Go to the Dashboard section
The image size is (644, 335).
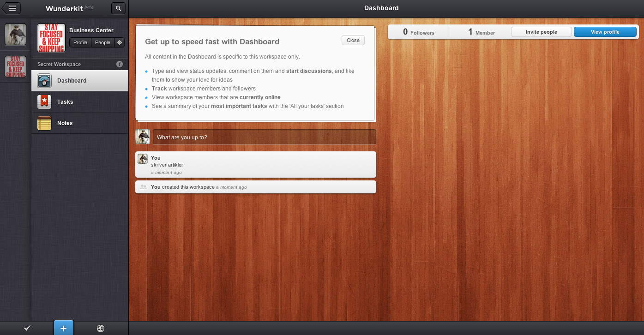click(x=80, y=81)
